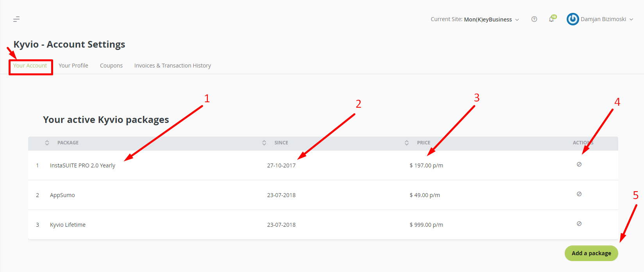The image size is (644, 272).
Task: Click the Kyvio Lifetime row date 23-07-2018
Action: [x=281, y=225]
